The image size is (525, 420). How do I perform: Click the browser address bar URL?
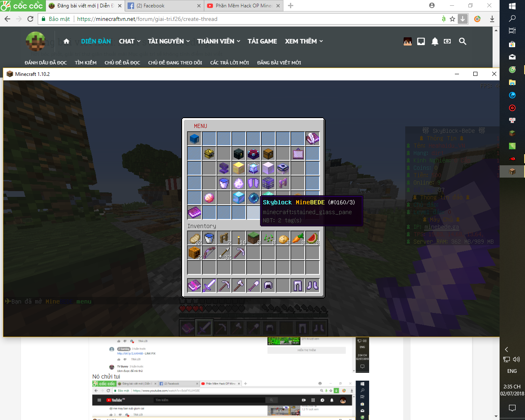click(x=147, y=19)
